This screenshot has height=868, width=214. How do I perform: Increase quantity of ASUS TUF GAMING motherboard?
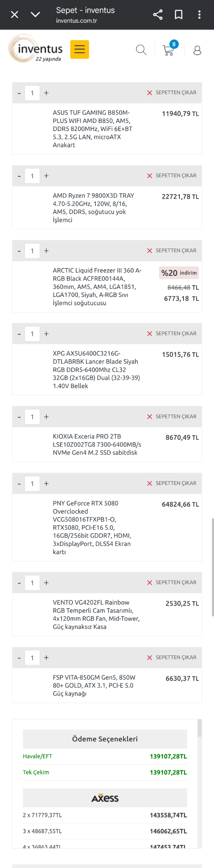(x=46, y=93)
